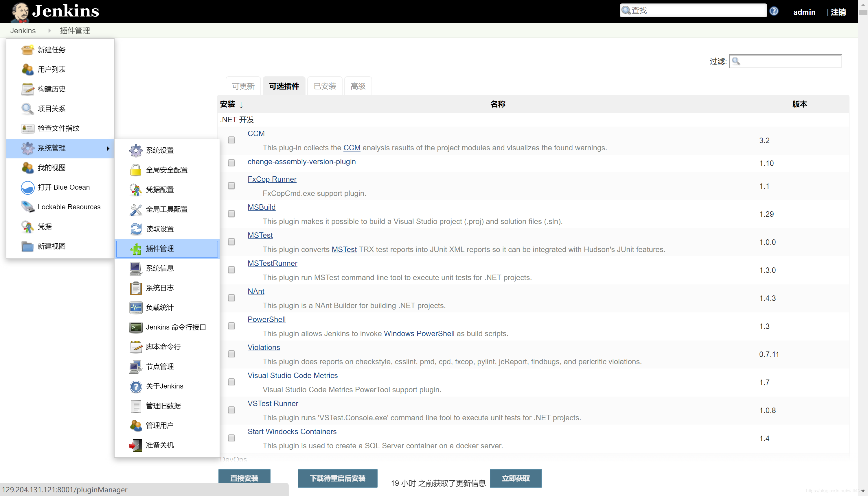Click the 过滤 filter input field

click(786, 61)
